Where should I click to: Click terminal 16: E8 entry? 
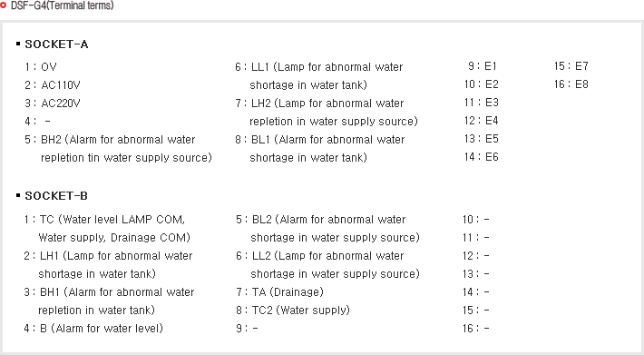[x=571, y=84]
